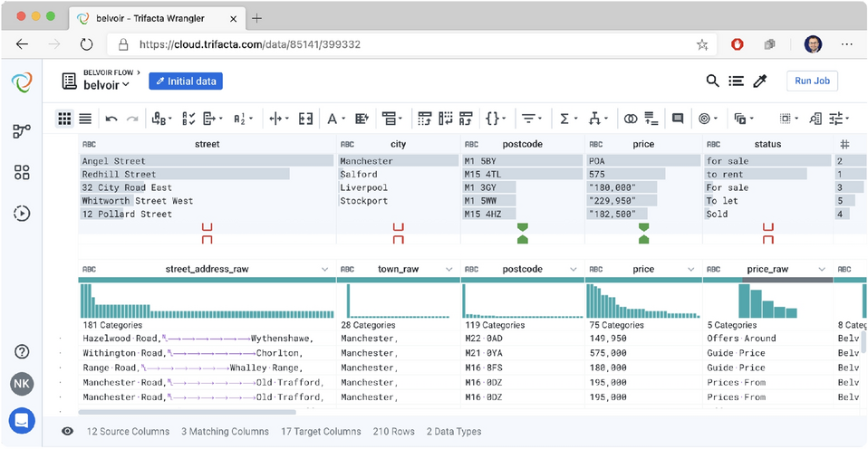Open the aggregate sigma toolbar menu
This screenshot has width=868, height=449.
567,119
